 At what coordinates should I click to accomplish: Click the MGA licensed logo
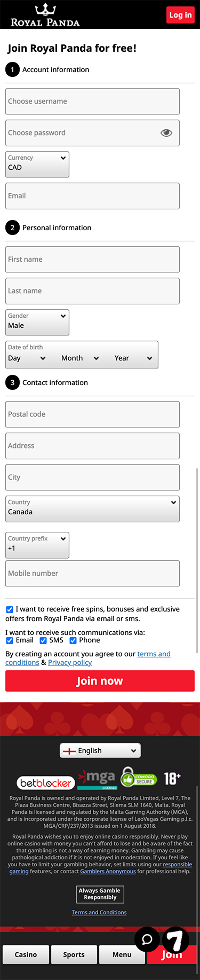click(x=98, y=779)
